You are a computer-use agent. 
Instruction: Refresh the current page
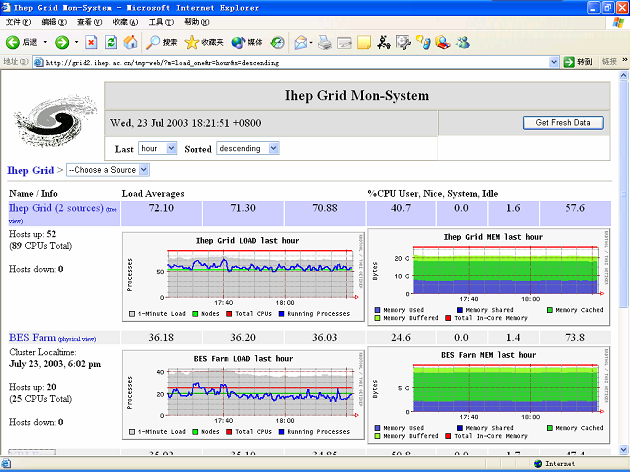coord(111,42)
